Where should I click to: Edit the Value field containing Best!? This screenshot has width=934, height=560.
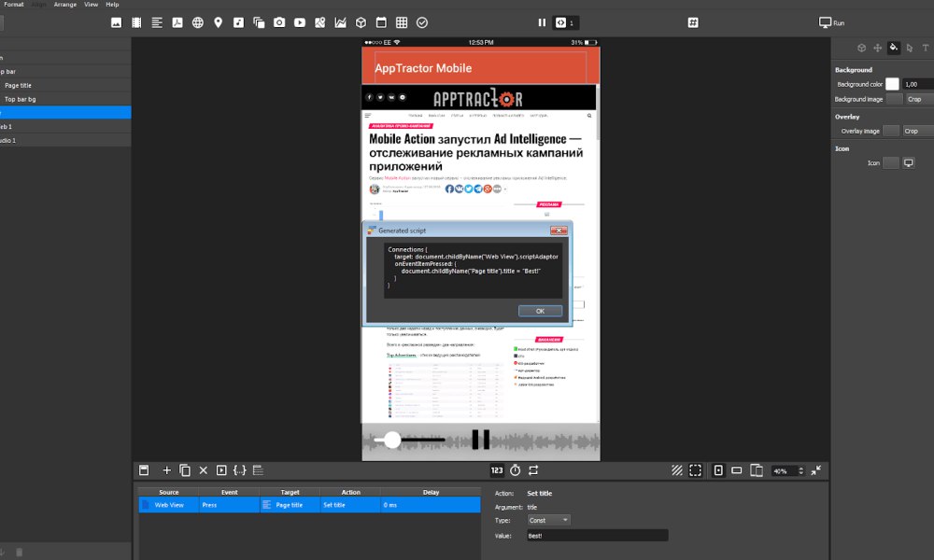[x=597, y=536]
